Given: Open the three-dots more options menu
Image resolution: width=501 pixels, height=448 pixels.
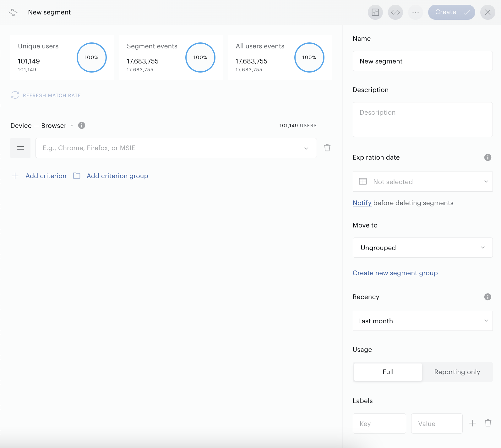Looking at the screenshot, I should click(x=416, y=12).
